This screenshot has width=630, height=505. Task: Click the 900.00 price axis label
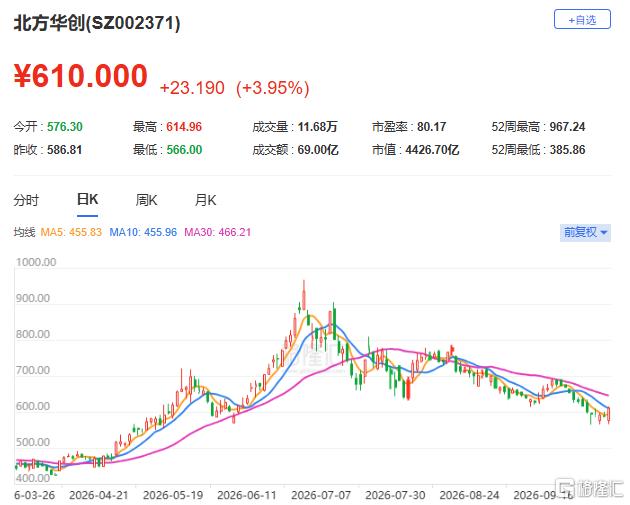click(33, 298)
